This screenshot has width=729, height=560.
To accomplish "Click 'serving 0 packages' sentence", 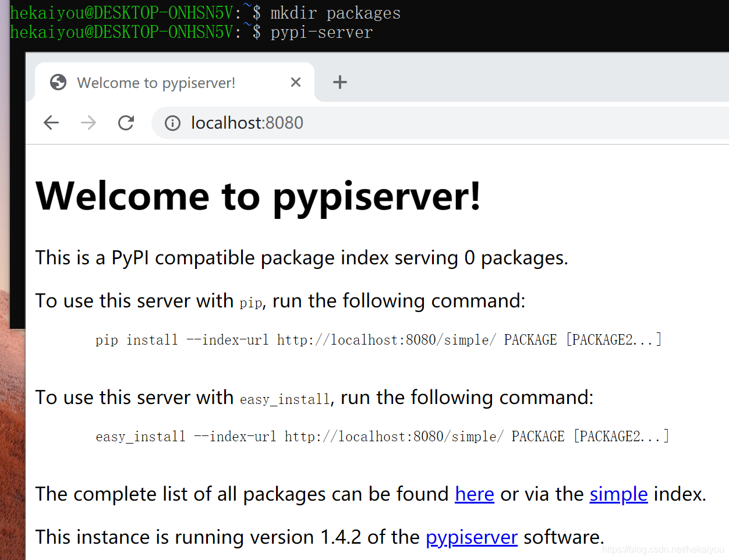I will coord(302,258).
